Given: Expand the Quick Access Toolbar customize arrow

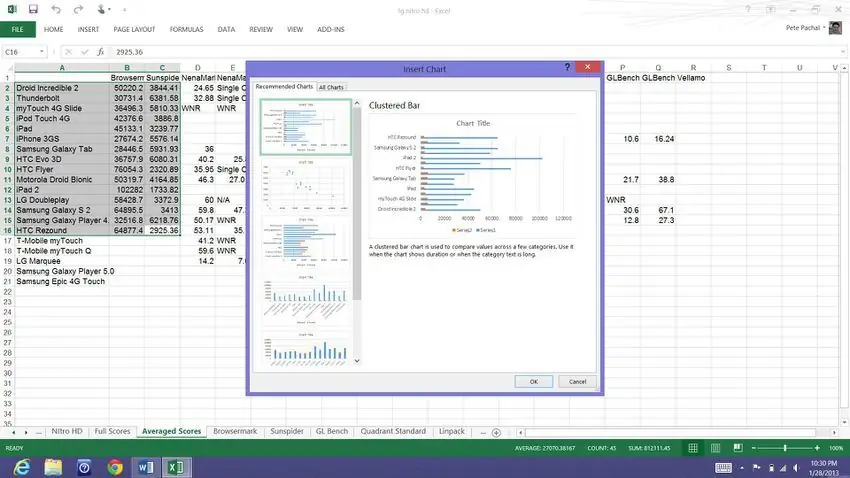Looking at the screenshot, I should (125, 10).
